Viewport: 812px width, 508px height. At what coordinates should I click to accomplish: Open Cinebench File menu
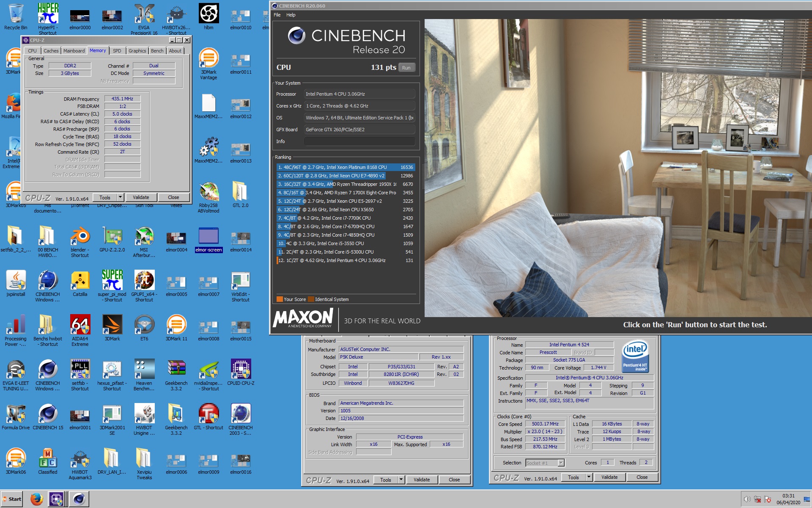pyautogui.click(x=277, y=15)
